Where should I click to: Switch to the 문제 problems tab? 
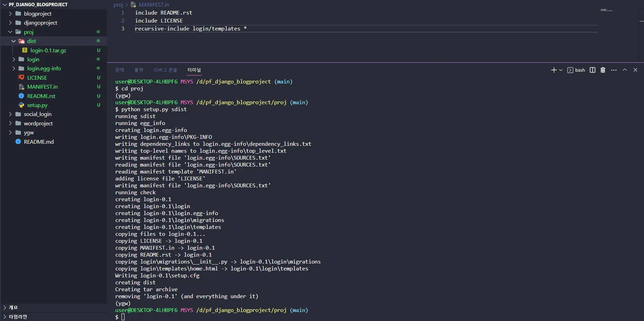[119, 70]
